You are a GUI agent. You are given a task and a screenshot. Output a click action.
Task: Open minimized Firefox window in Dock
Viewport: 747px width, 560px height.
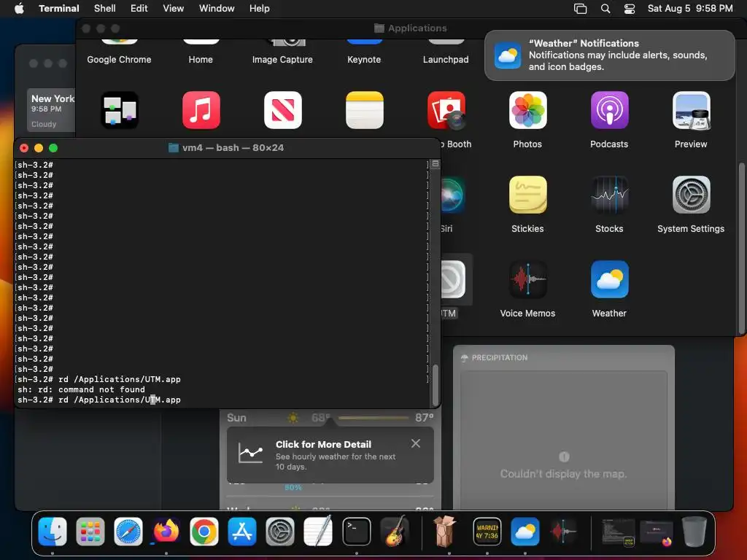[657, 532]
